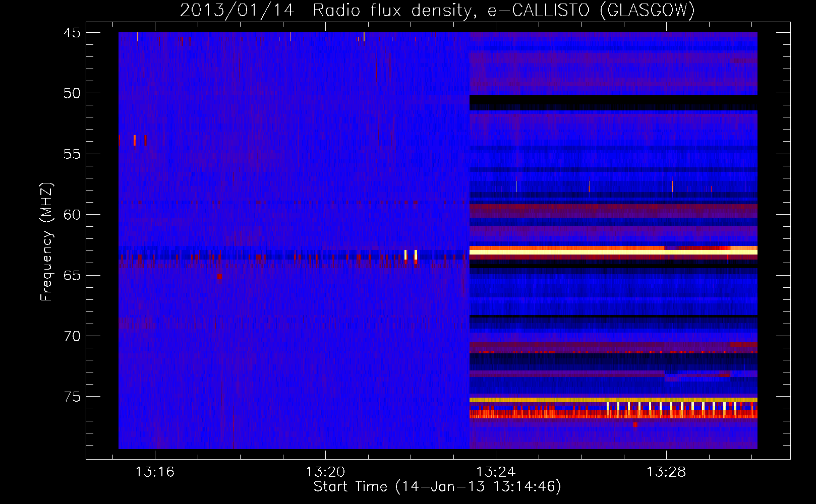
Task: Click the olive-yellow band at 75 MHz
Action: 613,400
